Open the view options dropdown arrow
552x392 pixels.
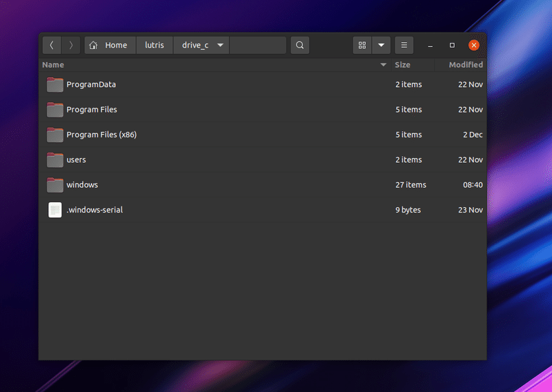tap(382, 45)
